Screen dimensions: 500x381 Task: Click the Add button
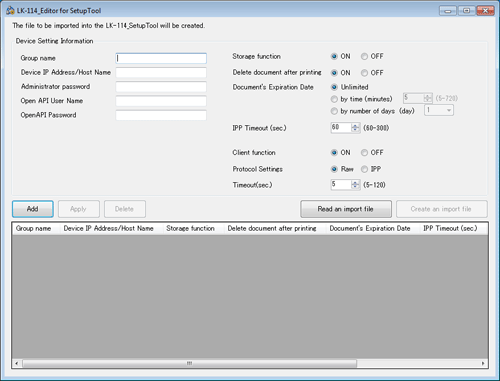click(x=33, y=209)
